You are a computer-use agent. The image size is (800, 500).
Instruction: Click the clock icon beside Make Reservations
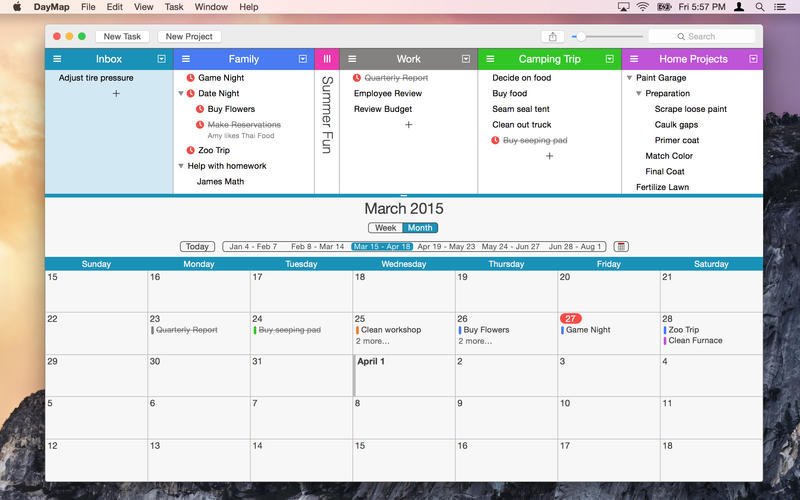tap(200, 124)
